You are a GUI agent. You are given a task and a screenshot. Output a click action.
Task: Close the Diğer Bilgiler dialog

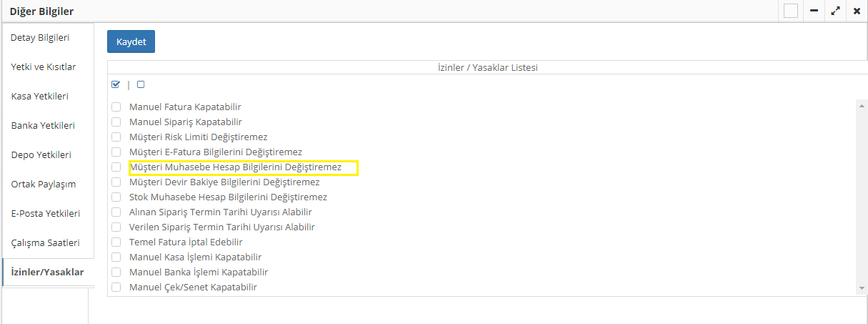(x=857, y=11)
